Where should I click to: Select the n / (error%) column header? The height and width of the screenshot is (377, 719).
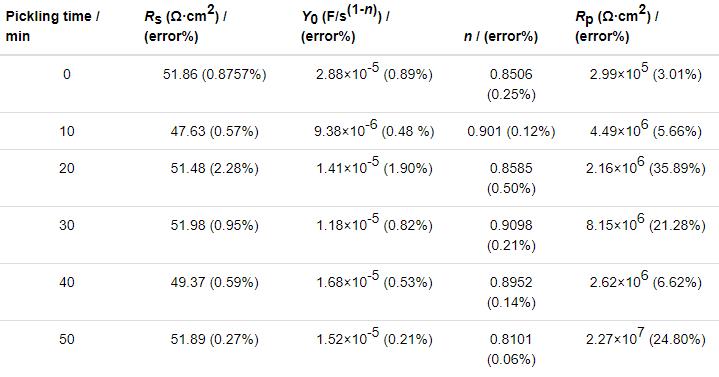[x=501, y=36]
